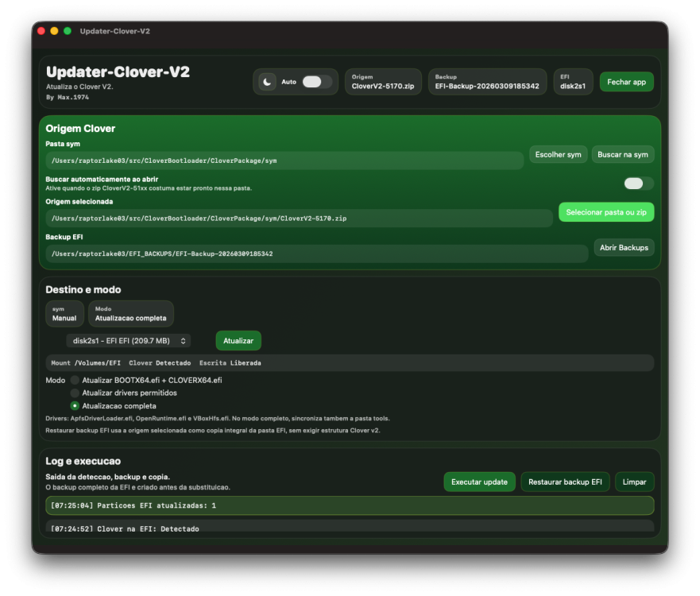
Task: Click the 'Escrita Liberada' status text
Action: [x=230, y=363]
